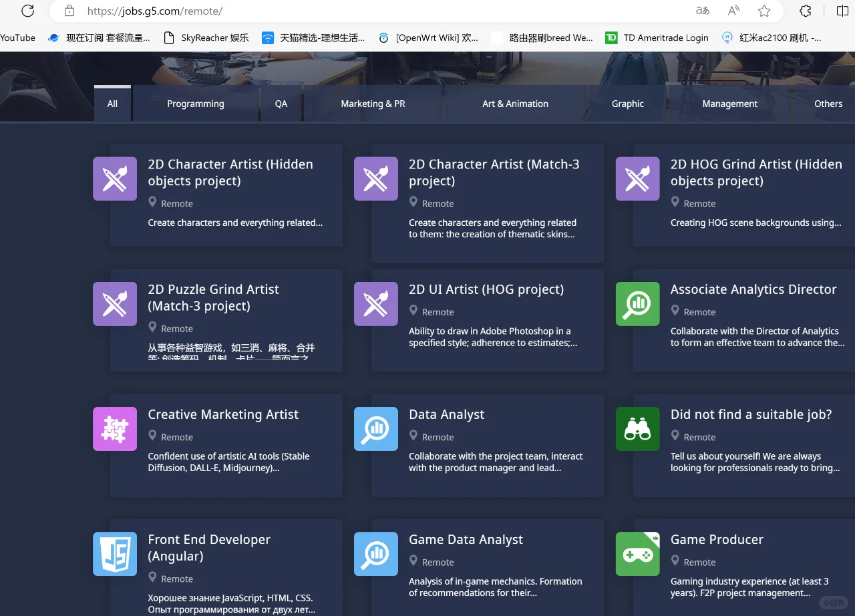
Task: Select the Graphic category tab
Action: click(x=628, y=104)
